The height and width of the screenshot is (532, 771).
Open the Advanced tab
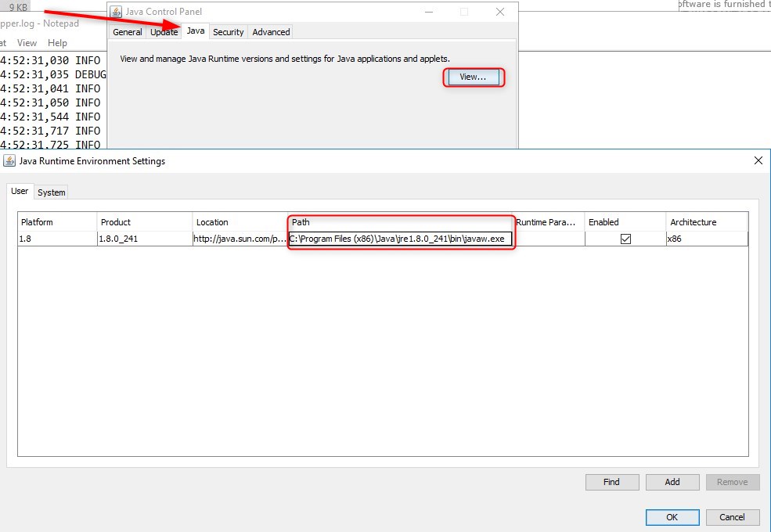coord(270,32)
